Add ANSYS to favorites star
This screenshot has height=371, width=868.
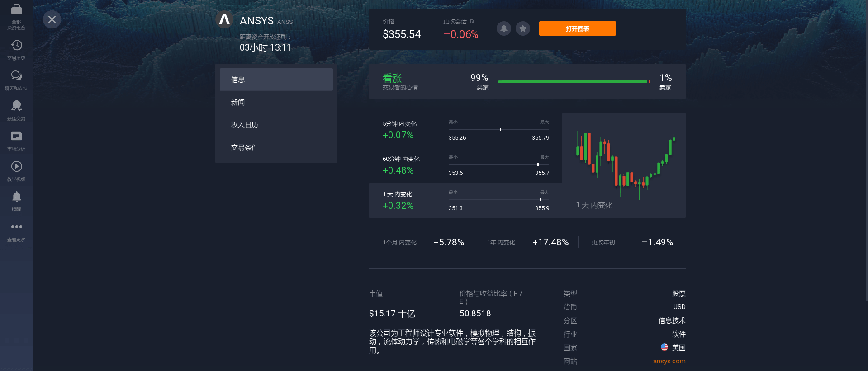point(523,28)
